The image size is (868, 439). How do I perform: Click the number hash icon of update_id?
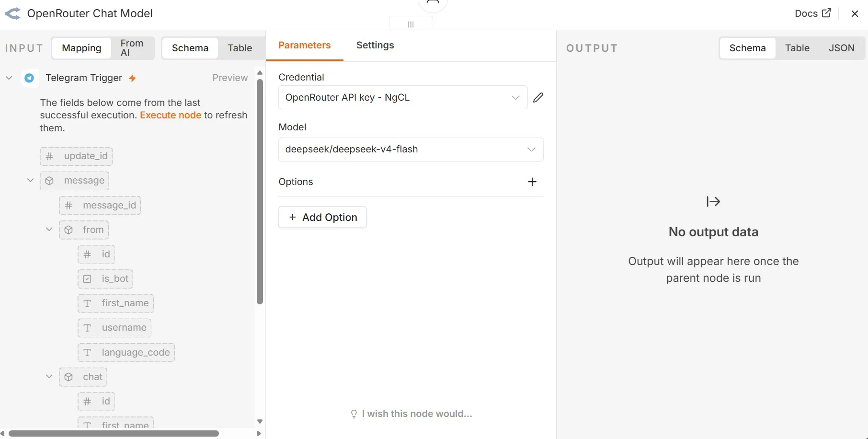click(x=49, y=156)
